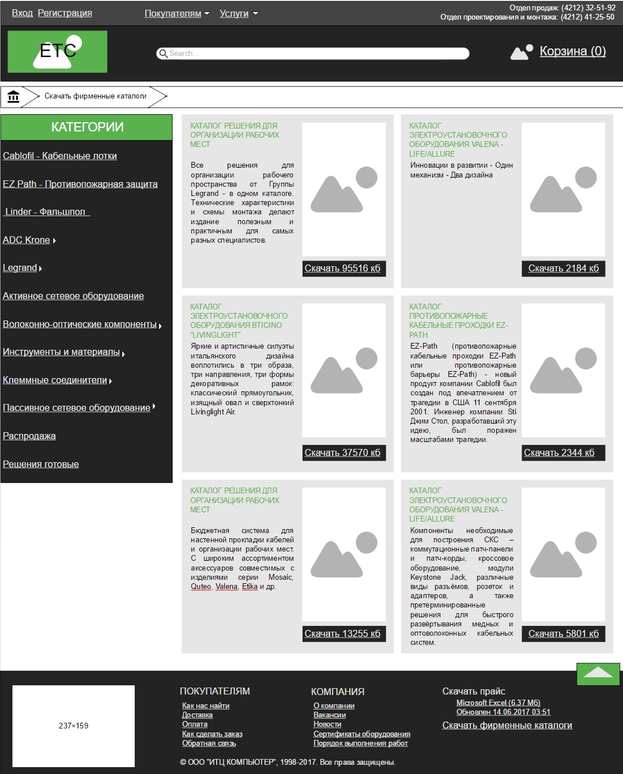
Task: Open thumbnail of the Скачать 2344 кб card
Action: (x=563, y=370)
